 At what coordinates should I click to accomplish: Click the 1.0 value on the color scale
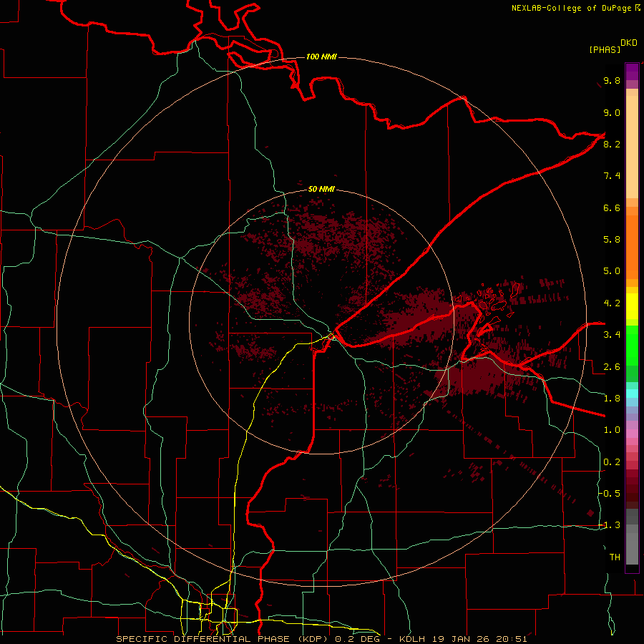point(612,430)
